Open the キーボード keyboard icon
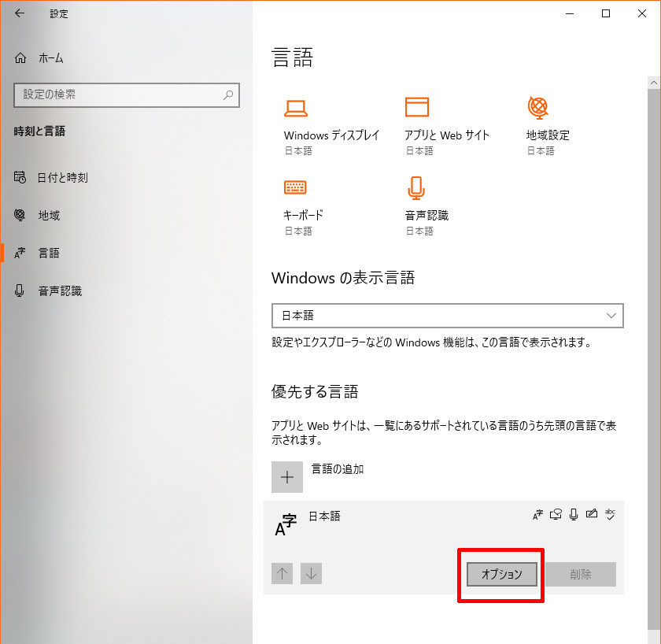The width and height of the screenshot is (661, 644). (295, 187)
